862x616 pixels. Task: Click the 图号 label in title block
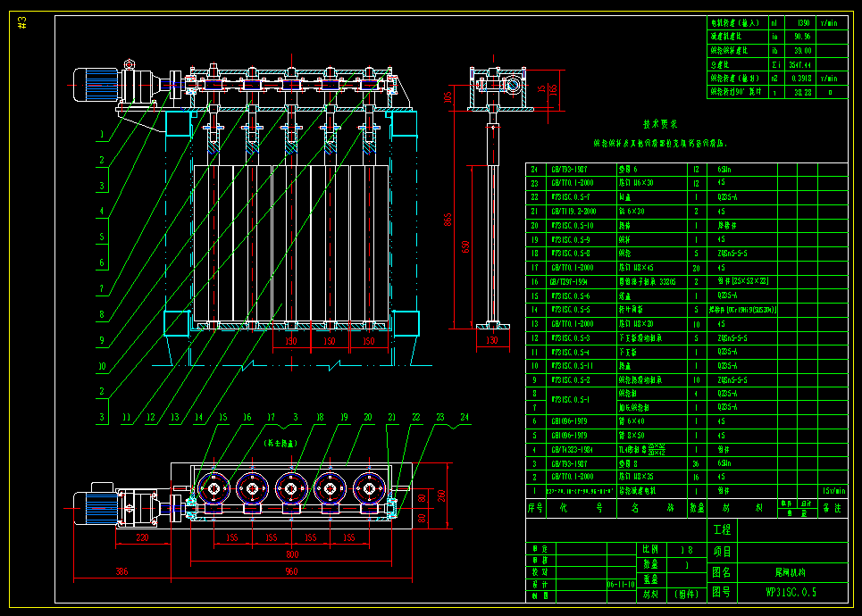[x=722, y=593]
